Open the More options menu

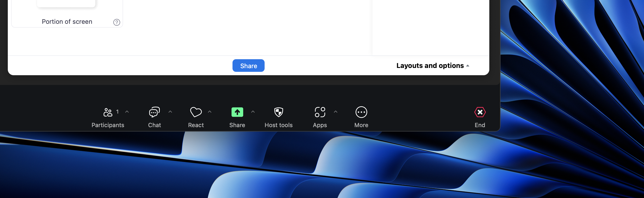tap(361, 117)
